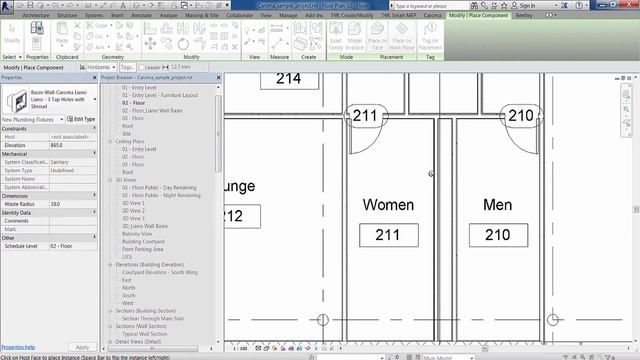Select Balcony View in Project Browser
This screenshot has height=360, width=640.
[137, 234]
